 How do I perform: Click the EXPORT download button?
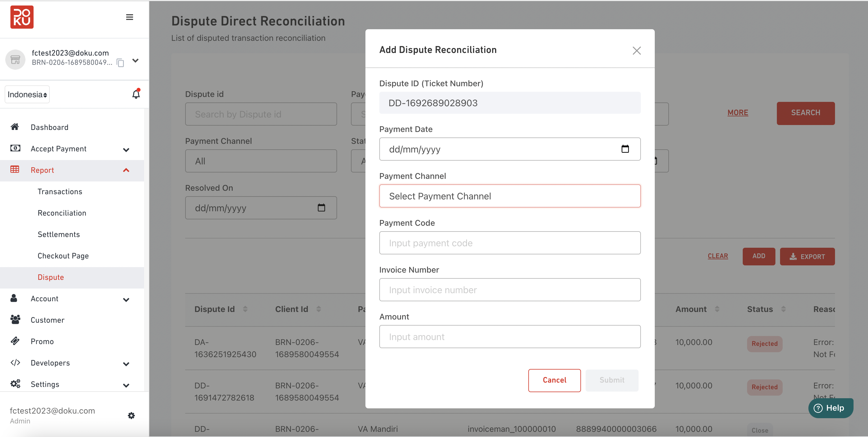[808, 256]
